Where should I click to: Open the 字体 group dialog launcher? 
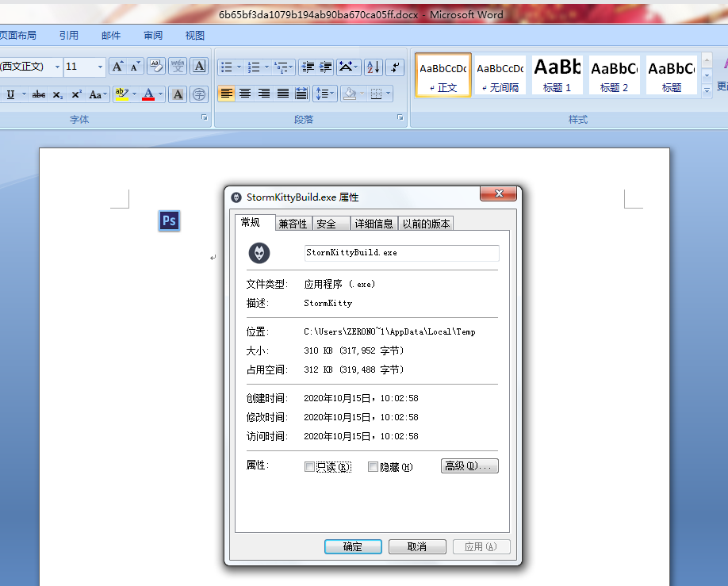205,117
